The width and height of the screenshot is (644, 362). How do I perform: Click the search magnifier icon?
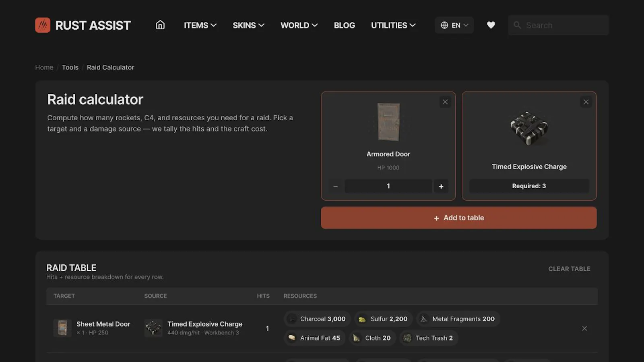pyautogui.click(x=517, y=25)
